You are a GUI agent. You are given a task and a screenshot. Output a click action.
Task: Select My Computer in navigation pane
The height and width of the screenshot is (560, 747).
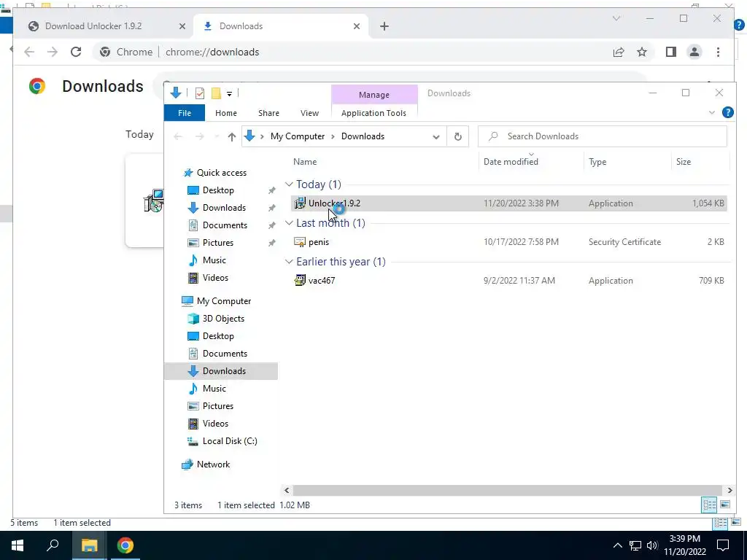[x=223, y=301]
